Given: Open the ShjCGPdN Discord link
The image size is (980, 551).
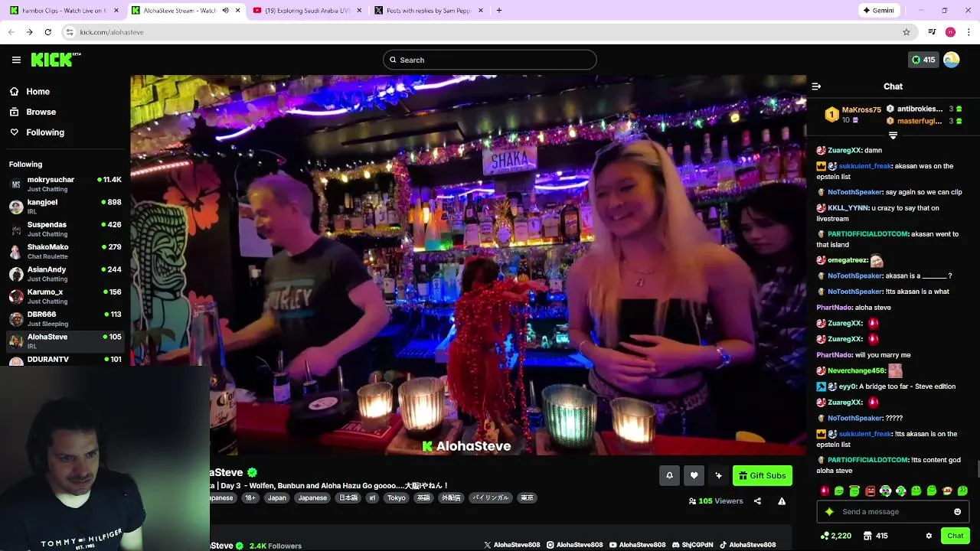Looking at the screenshot, I should click(x=692, y=545).
